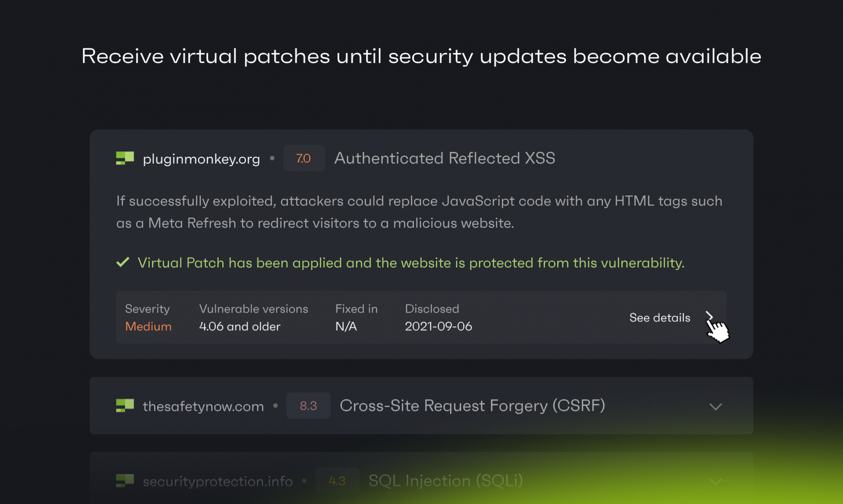Toggle the Medium severity label
This screenshot has height=504, width=843.
[148, 326]
